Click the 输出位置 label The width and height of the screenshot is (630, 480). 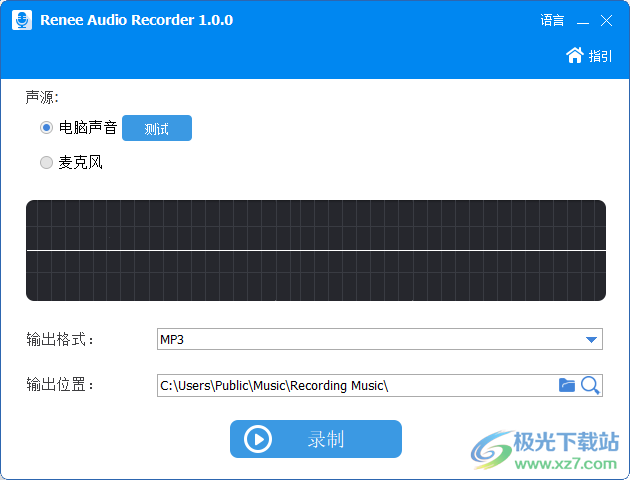(x=60, y=385)
